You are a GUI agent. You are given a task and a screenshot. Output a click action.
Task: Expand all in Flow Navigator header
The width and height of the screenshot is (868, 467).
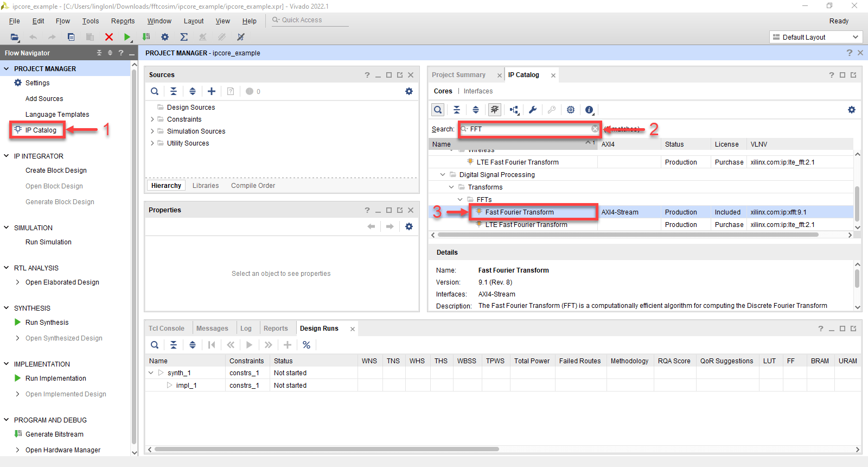[110, 53]
